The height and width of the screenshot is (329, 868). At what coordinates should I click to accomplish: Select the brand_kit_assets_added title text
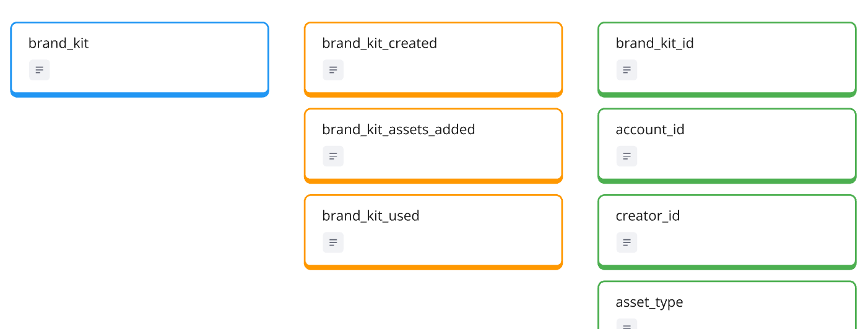[399, 130]
